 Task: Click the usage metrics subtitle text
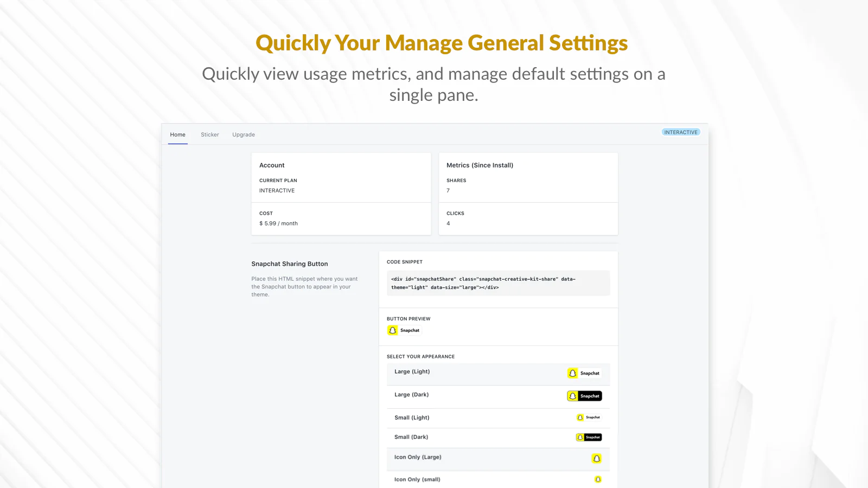[x=434, y=84]
